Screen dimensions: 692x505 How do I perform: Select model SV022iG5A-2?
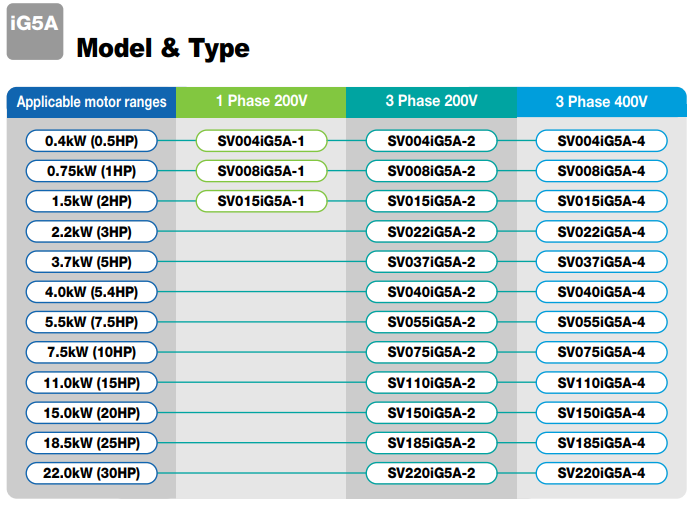[x=431, y=231]
